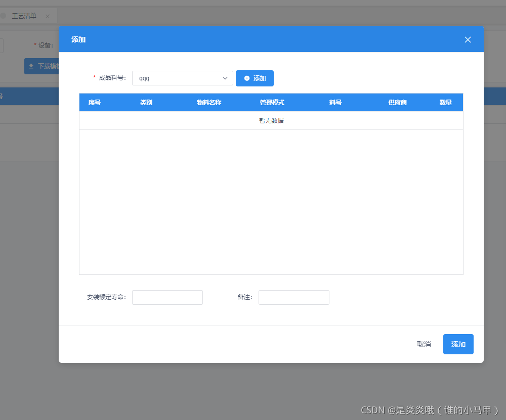
Task: Click the 管理模式 column header
Action: [x=272, y=102]
